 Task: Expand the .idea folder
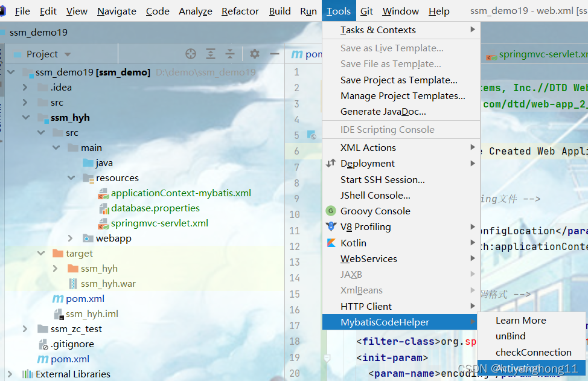click(25, 88)
